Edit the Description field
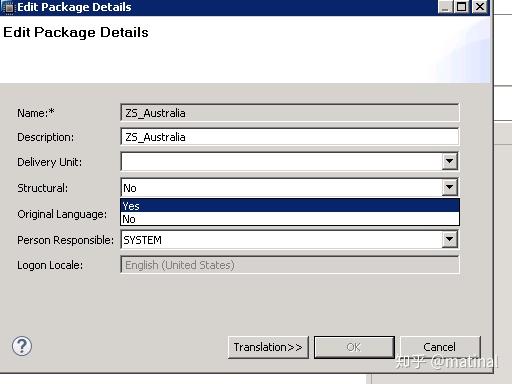Viewport: 512px width, 384px height. coord(290,137)
